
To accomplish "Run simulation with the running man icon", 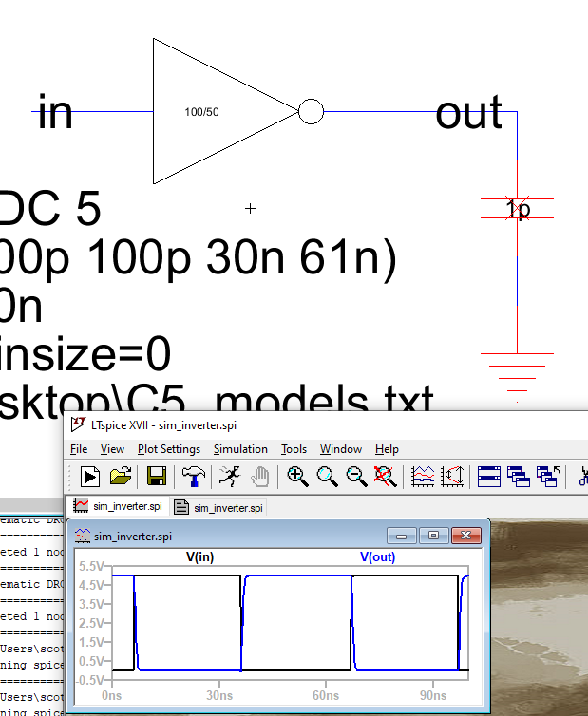I will coord(228,476).
